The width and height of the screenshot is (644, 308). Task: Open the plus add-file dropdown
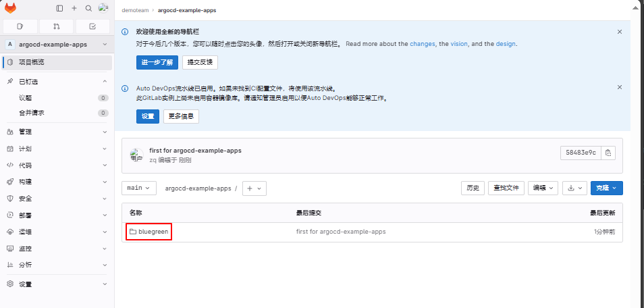coord(254,188)
